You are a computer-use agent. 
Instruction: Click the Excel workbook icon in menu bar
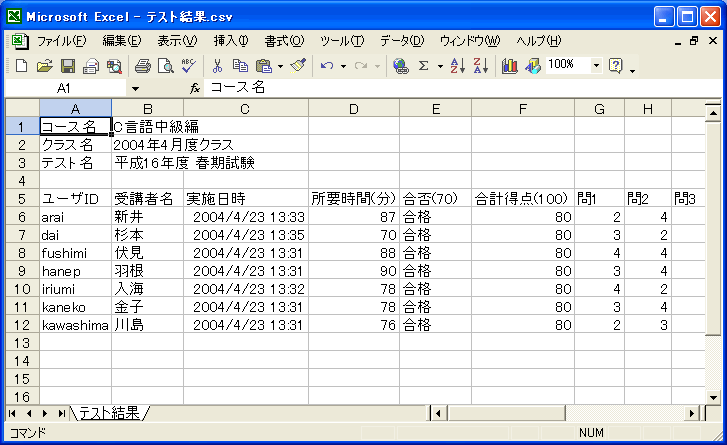(x=20, y=42)
